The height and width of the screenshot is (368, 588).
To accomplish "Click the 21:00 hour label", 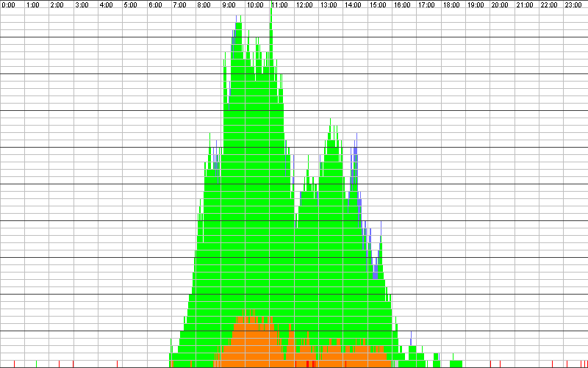I will coord(525,5).
